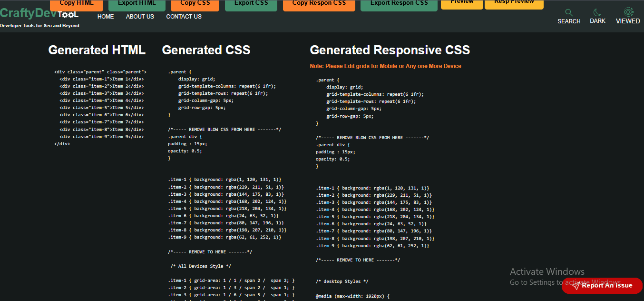Click the "Developer Tools for Seo and Beyond" tagline
Screen dimensions: 644x301
(x=39, y=26)
